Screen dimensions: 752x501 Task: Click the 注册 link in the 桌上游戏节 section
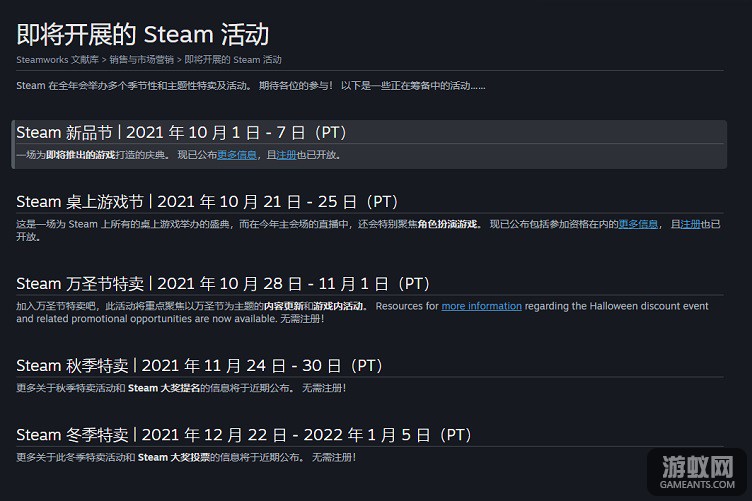pos(690,224)
